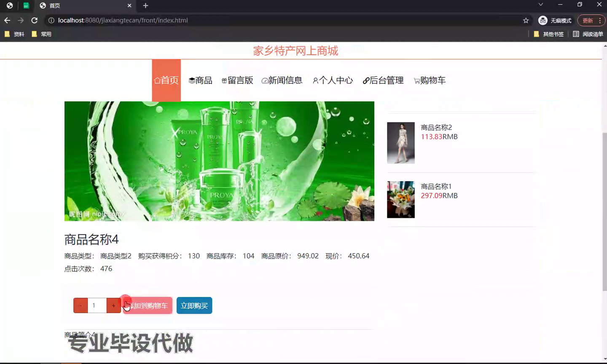Open the 新闻信息 navigation item
This screenshot has width=607, height=364.
click(x=282, y=80)
